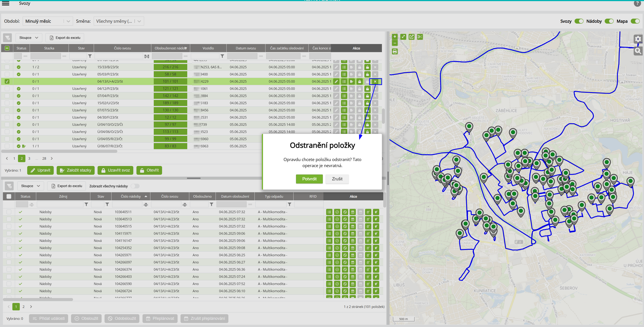The height and width of the screenshot is (327, 644).
Task: Turn off the Nádoby toggle
Action: [x=609, y=21]
